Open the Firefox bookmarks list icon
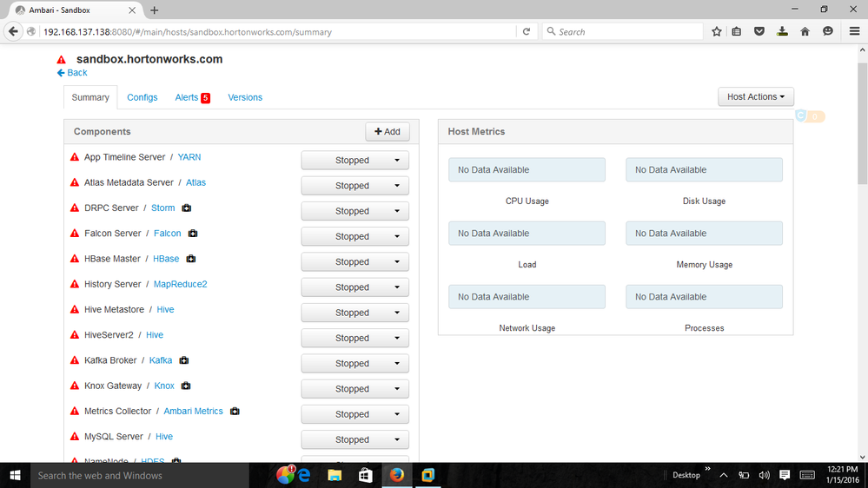 736,31
